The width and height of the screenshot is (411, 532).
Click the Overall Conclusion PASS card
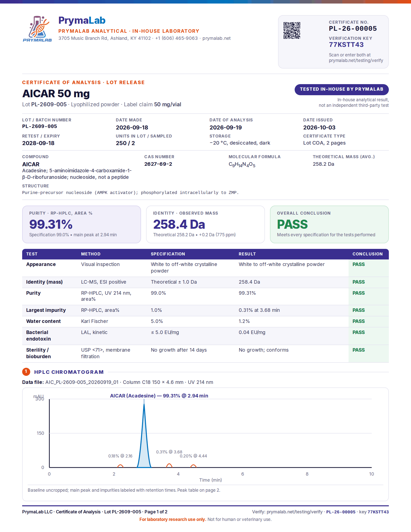coord(329,224)
